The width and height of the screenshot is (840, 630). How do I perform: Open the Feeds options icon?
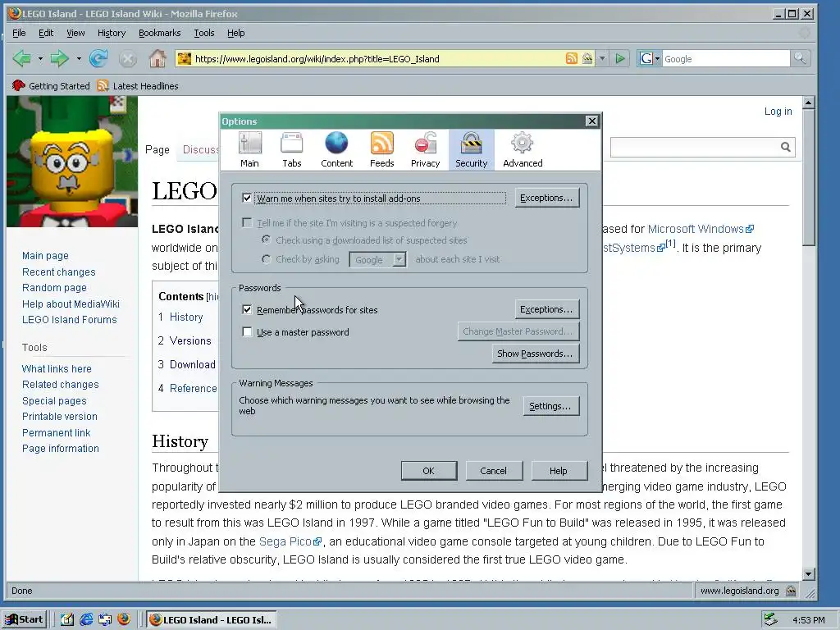coord(382,150)
